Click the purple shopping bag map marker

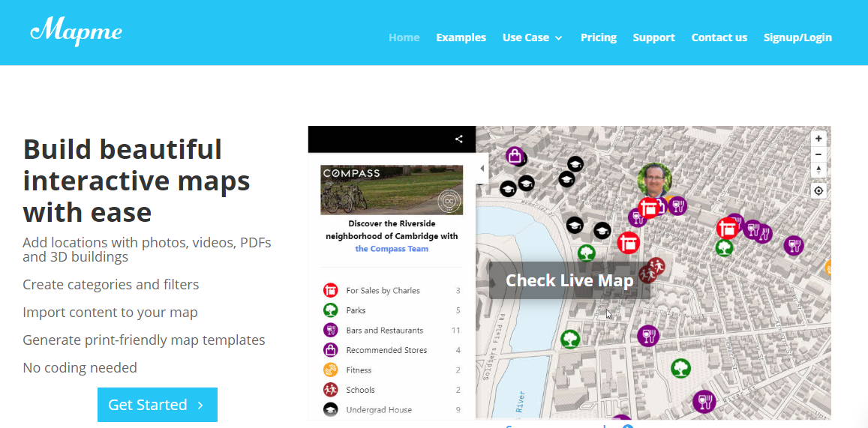(515, 156)
